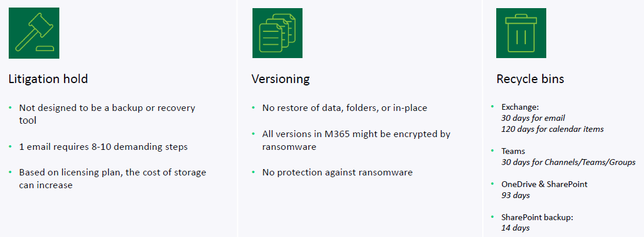This screenshot has width=644, height=237.
Task: Click the trash can recycle bins icon
Action: pyautogui.click(x=521, y=33)
